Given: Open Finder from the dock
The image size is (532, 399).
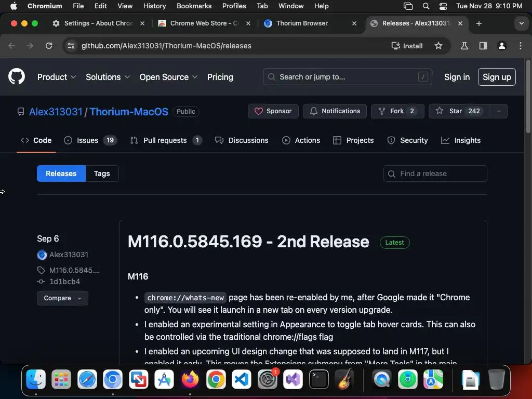Looking at the screenshot, I should pos(36,379).
